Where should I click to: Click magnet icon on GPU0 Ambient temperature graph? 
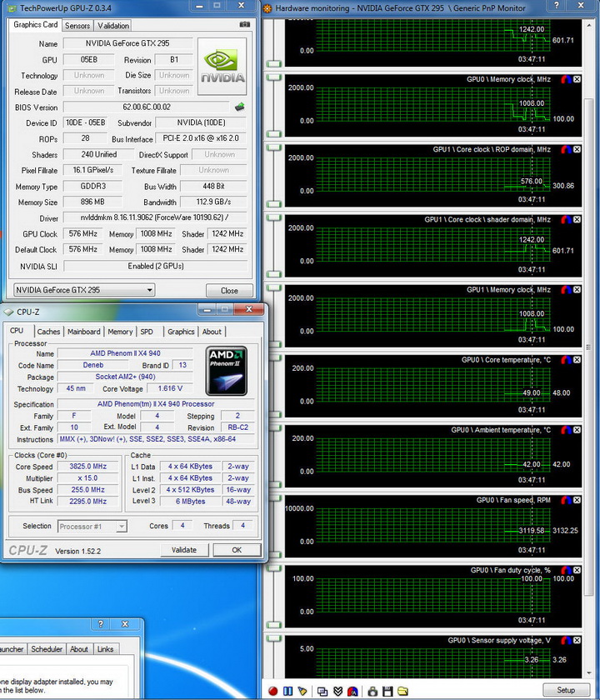point(566,430)
